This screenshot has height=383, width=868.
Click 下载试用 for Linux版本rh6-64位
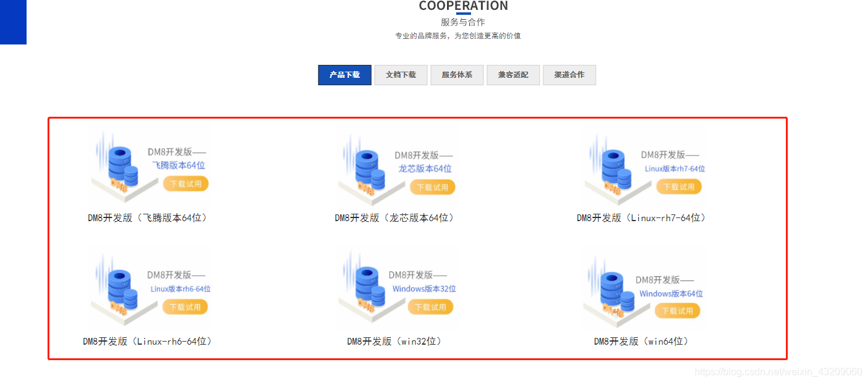coord(185,307)
